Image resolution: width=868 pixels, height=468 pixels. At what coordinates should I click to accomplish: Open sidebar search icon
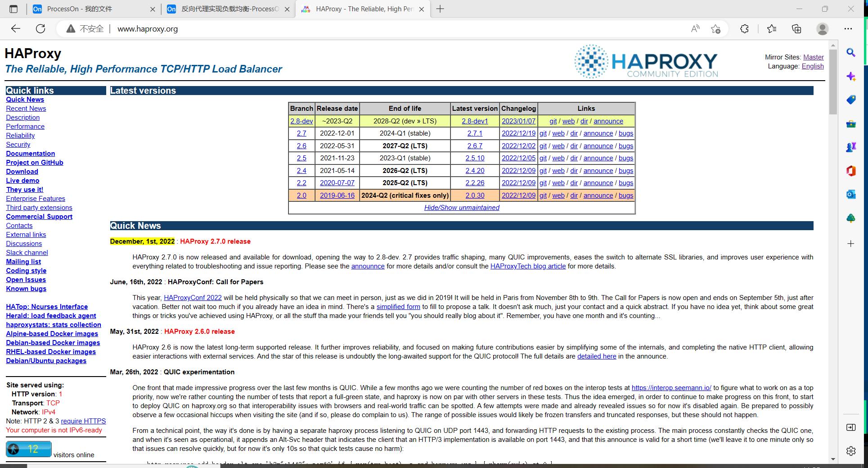coord(851,53)
